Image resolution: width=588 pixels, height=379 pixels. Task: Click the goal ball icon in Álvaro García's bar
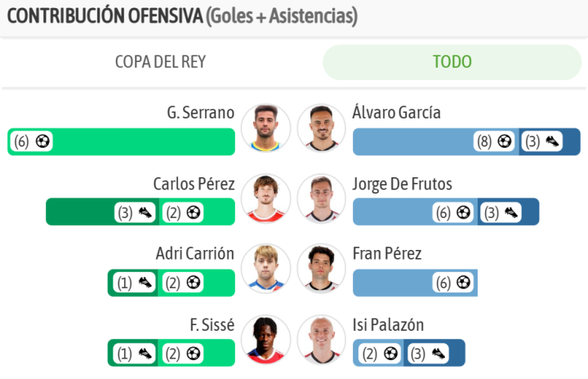tap(505, 141)
